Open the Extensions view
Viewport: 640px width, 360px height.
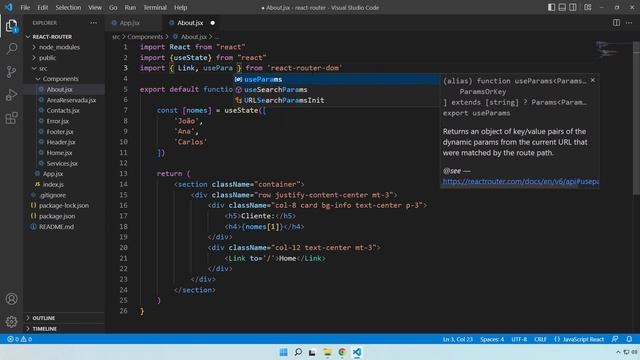click(11, 118)
